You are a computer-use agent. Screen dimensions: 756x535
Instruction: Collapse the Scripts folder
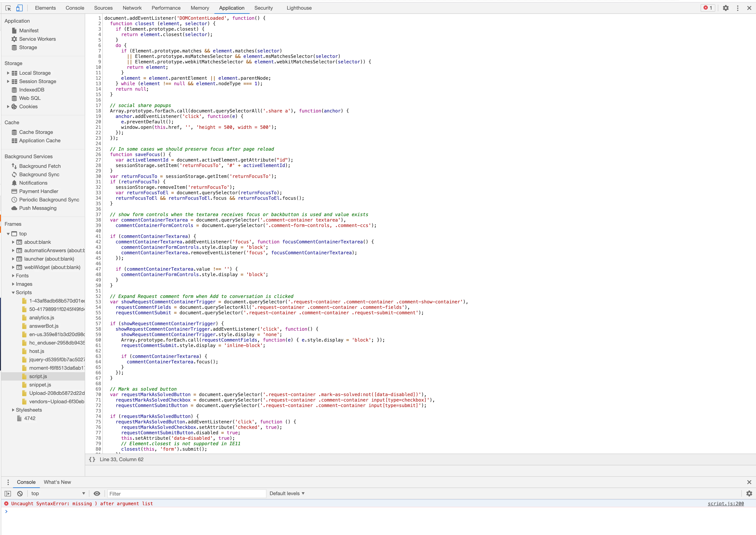pyautogui.click(x=13, y=292)
